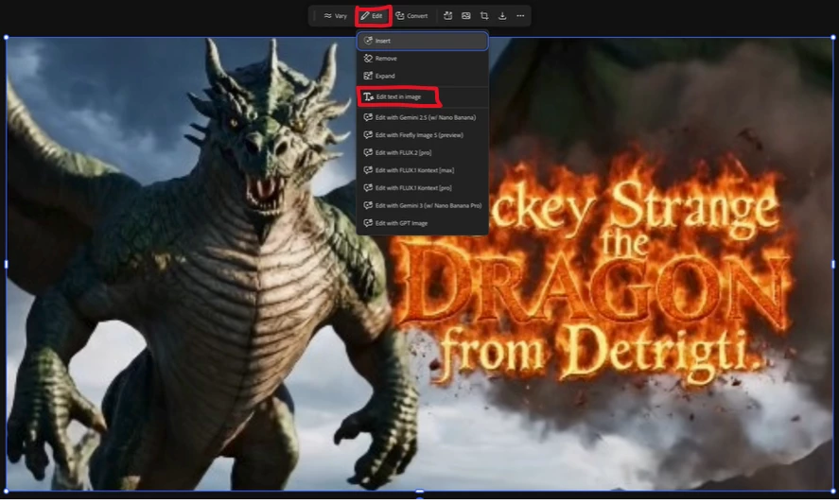Select Edit with GPT Image
Viewport: 839px width, 504px height.
click(x=422, y=224)
